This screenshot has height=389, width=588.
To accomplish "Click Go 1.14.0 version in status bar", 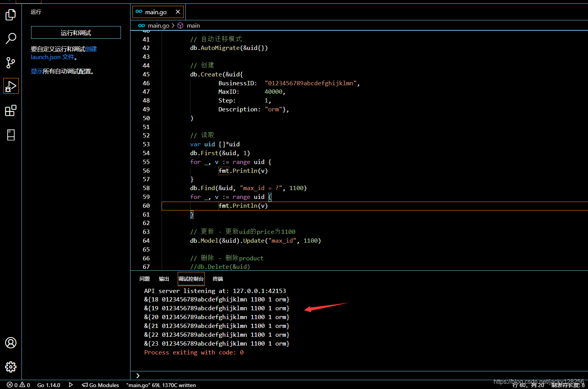I will pyautogui.click(x=49, y=385).
